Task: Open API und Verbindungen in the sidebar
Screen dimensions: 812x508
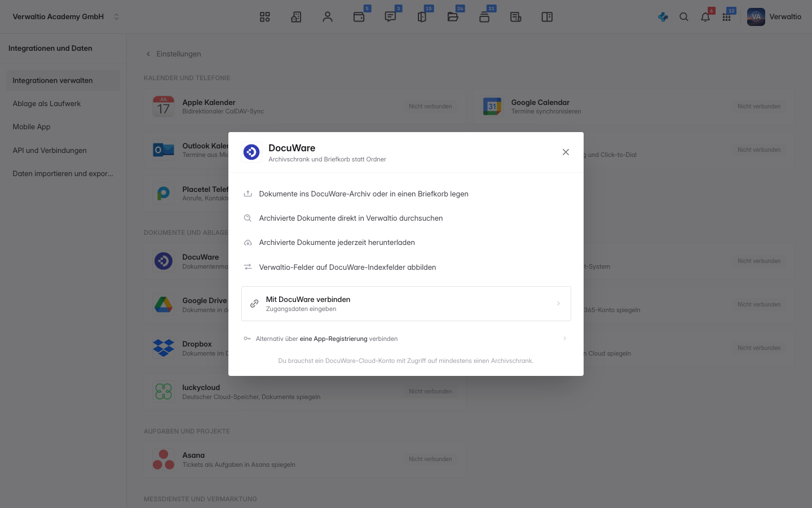Action: click(63, 151)
